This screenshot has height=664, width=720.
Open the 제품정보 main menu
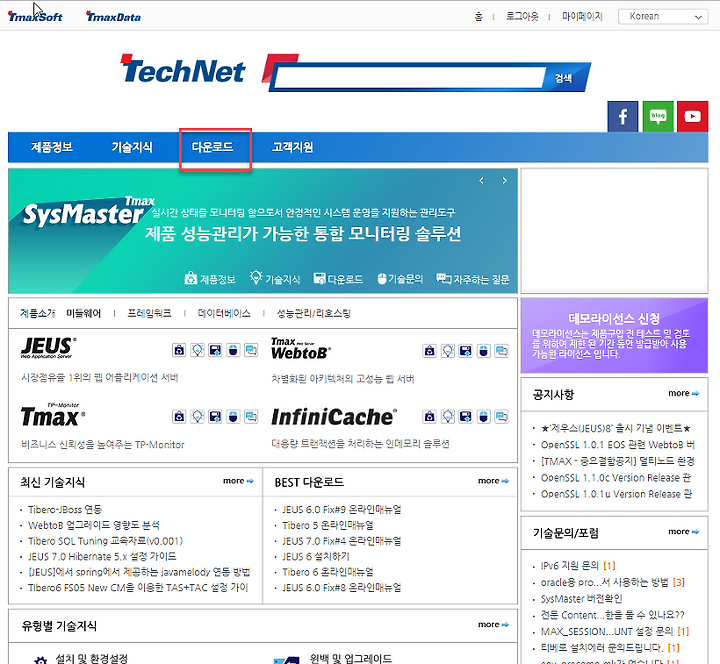coord(51,147)
